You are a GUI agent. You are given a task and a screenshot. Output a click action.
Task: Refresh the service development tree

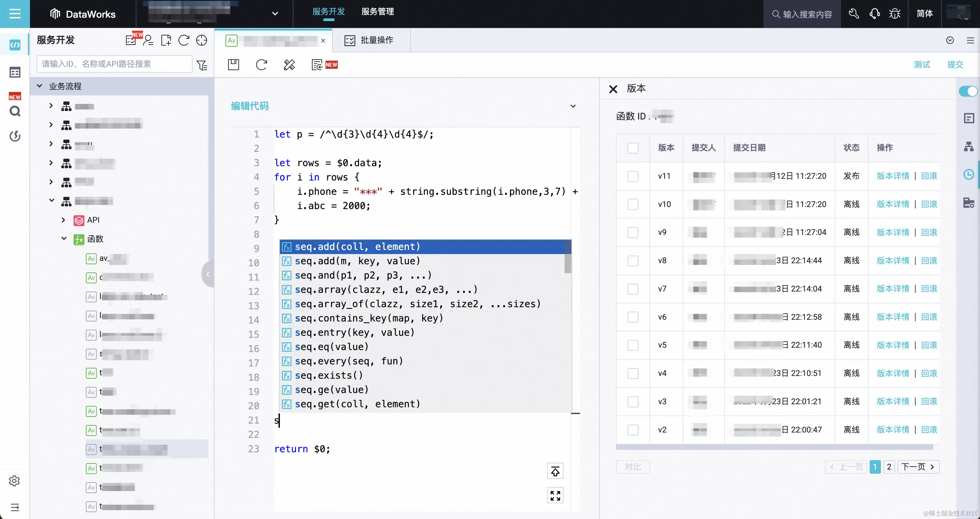[184, 40]
